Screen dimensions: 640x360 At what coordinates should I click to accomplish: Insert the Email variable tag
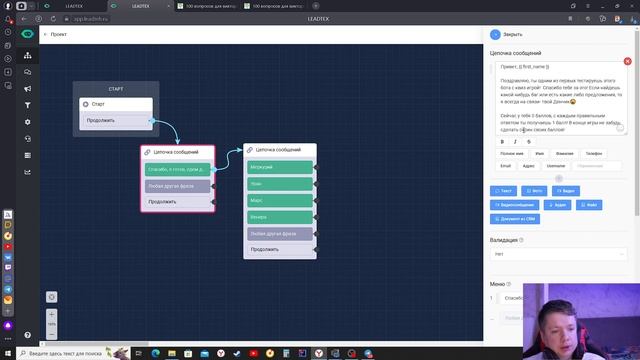(506, 166)
